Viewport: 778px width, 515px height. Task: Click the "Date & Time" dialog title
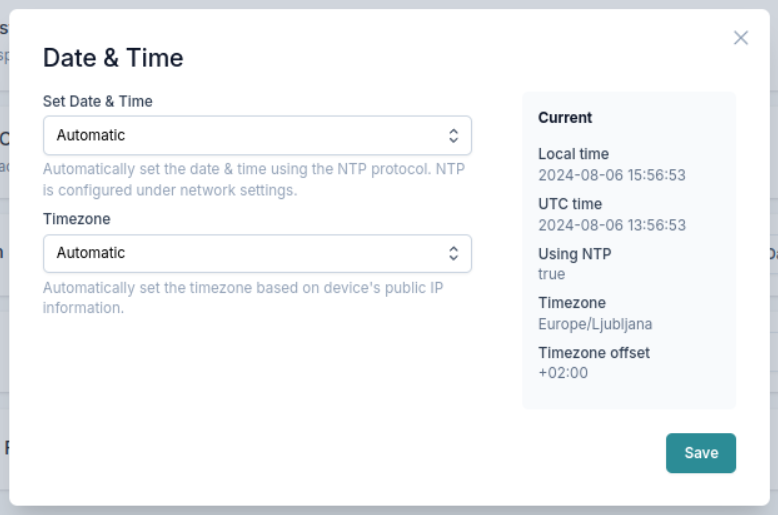pos(113,58)
